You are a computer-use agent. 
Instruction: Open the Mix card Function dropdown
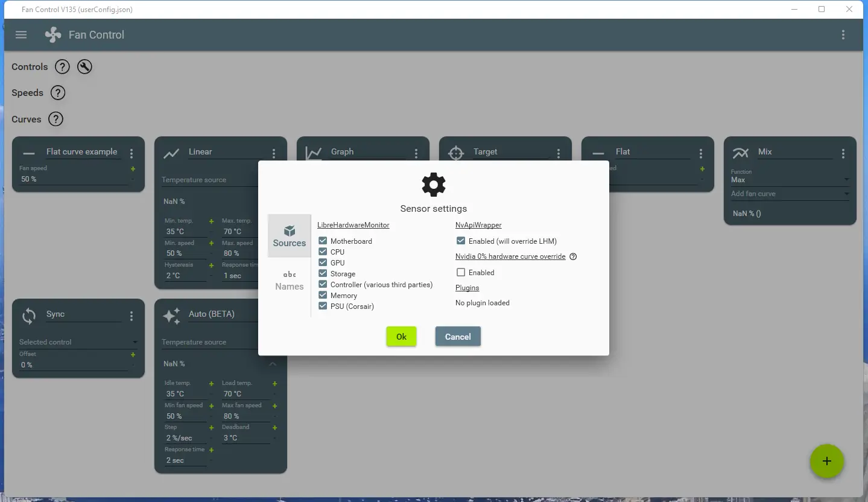tap(790, 179)
